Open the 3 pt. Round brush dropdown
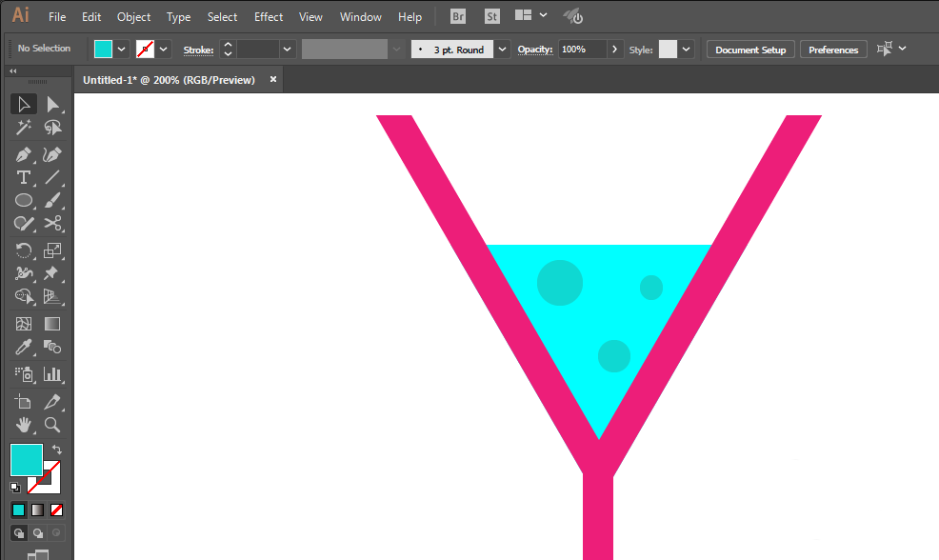The image size is (939, 560). point(502,50)
